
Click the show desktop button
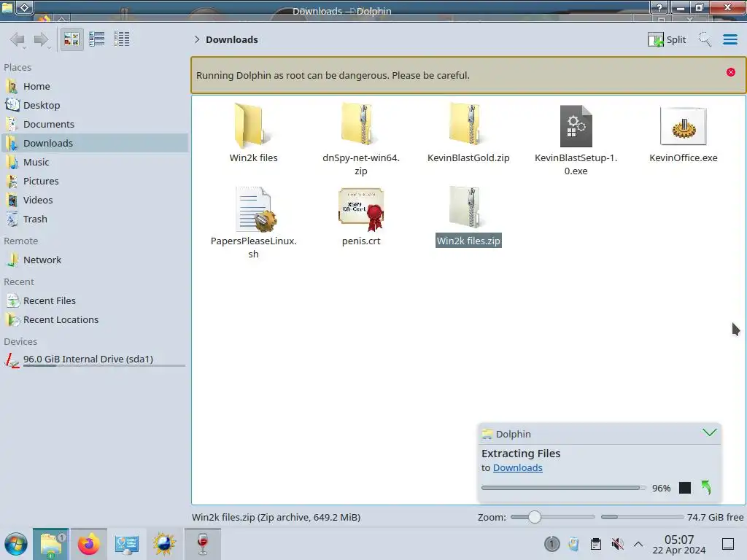(x=728, y=544)
